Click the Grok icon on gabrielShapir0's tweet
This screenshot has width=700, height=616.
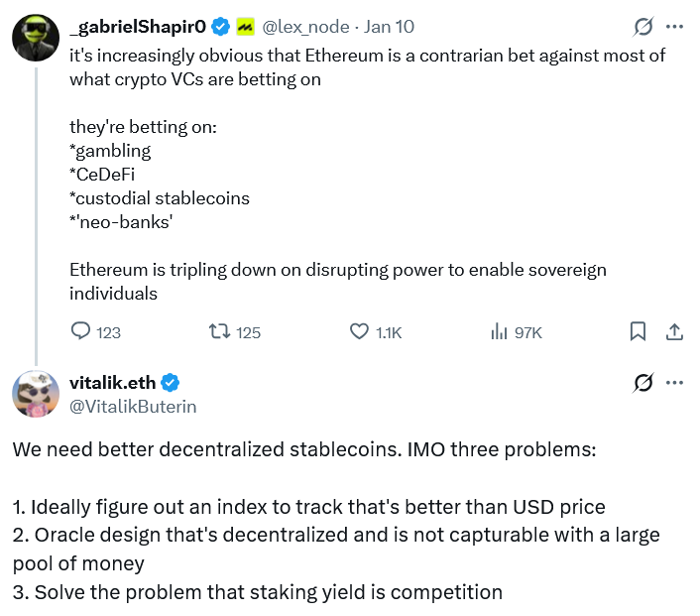coord(642,26)
